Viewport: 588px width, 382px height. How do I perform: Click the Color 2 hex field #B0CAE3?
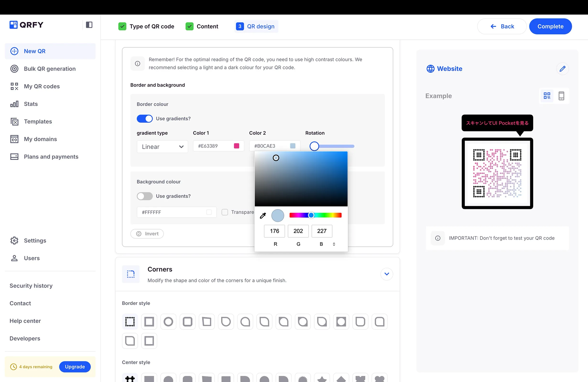(x=275, y=146)
